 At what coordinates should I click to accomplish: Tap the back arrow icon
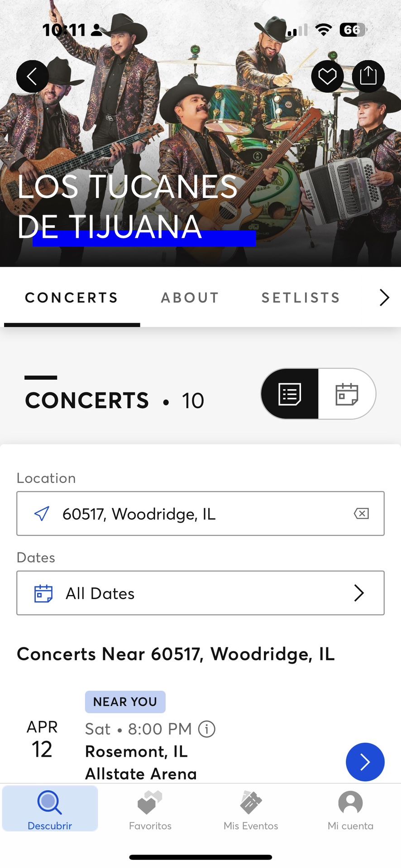coord(32,76)
